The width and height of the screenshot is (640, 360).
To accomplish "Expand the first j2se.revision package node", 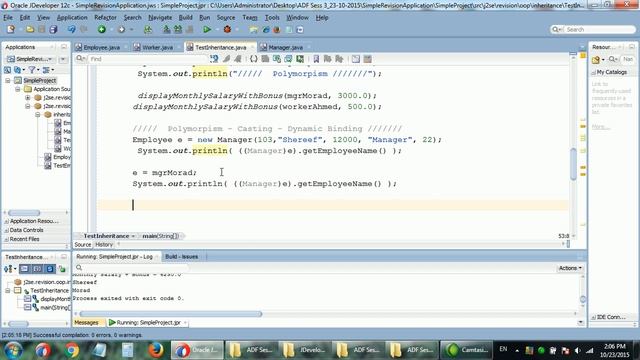I will coord(28,98).
